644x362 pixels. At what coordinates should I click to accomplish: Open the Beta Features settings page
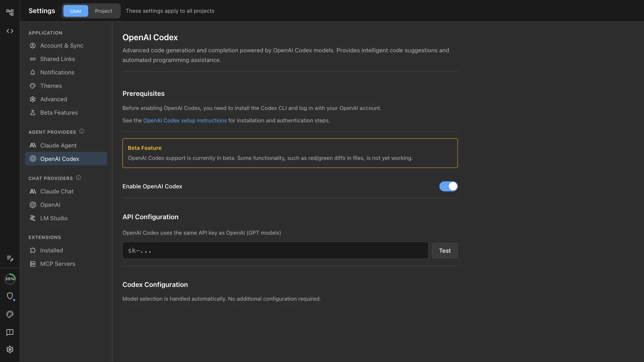tap(59, 113)
